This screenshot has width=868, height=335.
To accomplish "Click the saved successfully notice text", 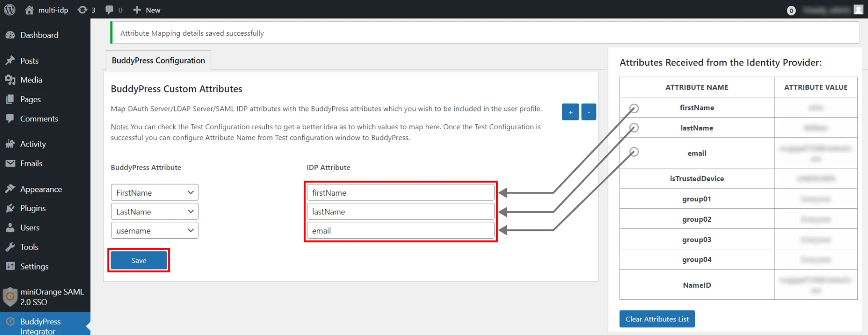I will pyautogui.click(x=192, y=33).
